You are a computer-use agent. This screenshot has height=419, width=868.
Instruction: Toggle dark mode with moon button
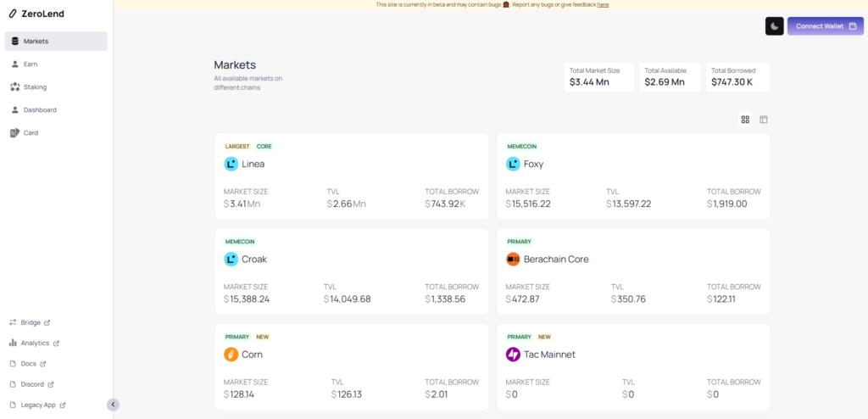point(775,26)
